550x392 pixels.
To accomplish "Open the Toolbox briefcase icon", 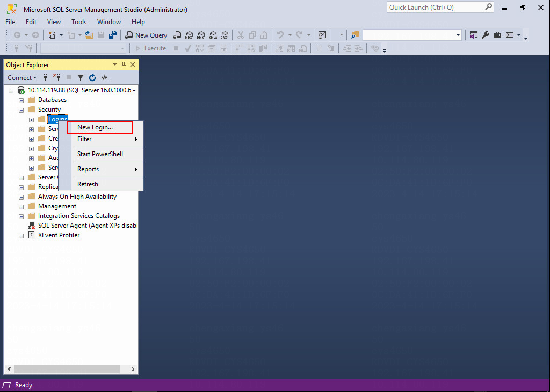I will pos(497,35).
